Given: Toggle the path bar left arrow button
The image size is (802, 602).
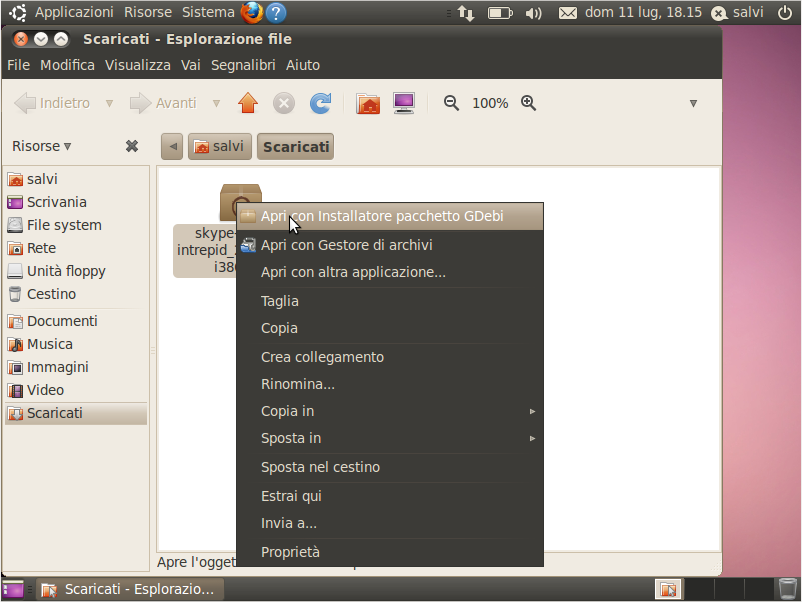Looking at the screenshot, I should [x=172, y=147].
